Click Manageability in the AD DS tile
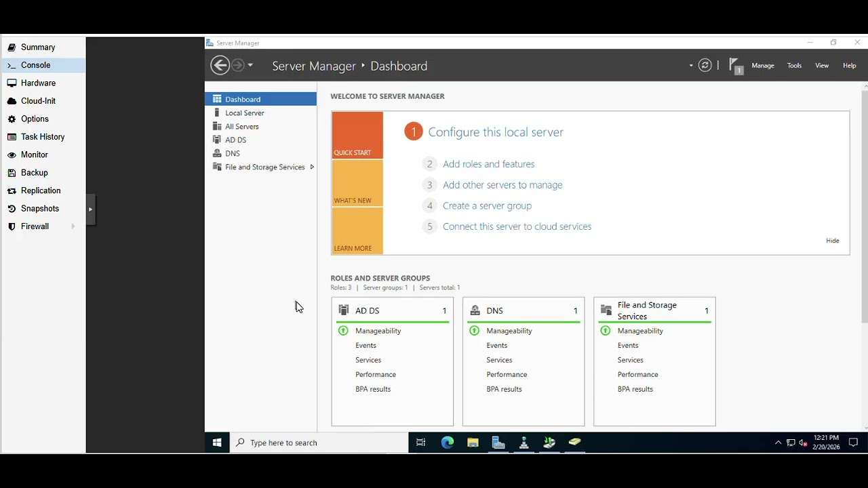 (378, 331)
